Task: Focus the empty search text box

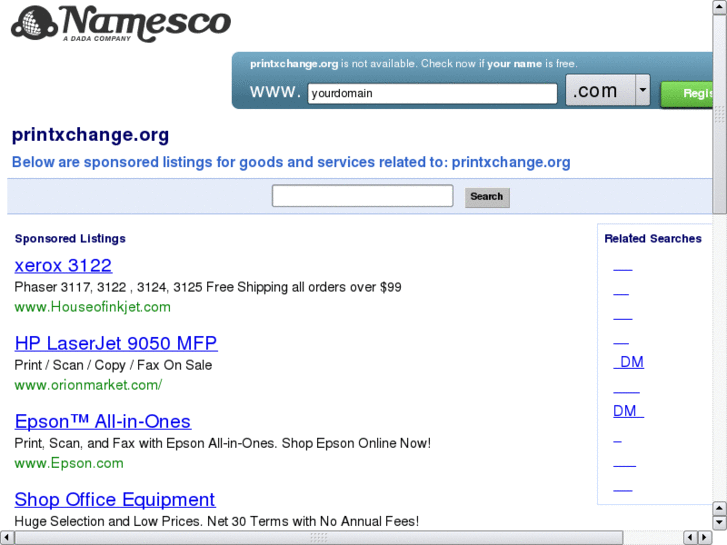Action: coord(363,196)
